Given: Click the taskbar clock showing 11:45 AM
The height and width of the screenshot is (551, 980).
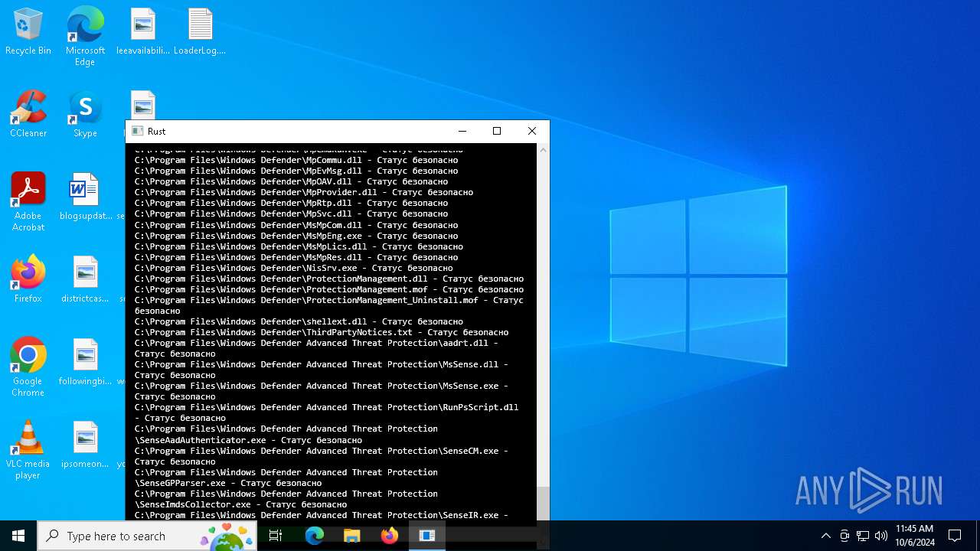Looking at the screenshot, I should coord(914,536).
